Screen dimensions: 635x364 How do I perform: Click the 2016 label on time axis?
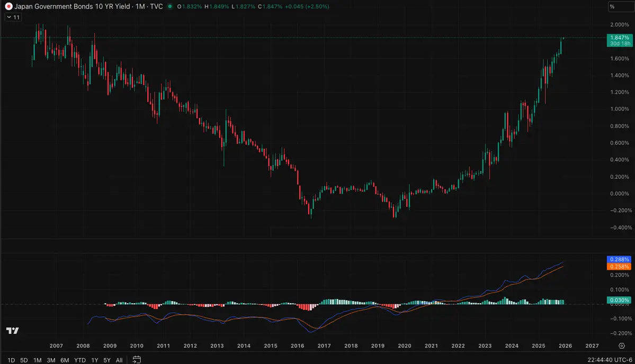point(297,346)
